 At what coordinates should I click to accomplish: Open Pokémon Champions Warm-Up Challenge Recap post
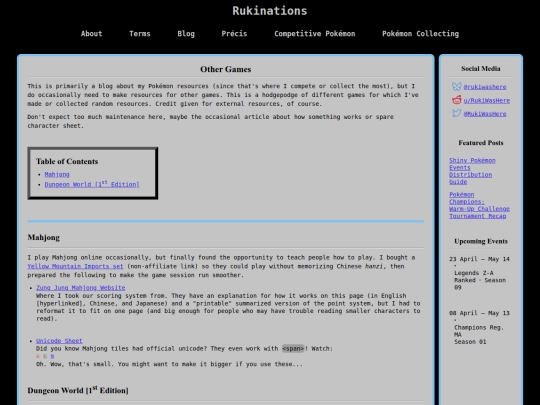[x=479, y=205]
